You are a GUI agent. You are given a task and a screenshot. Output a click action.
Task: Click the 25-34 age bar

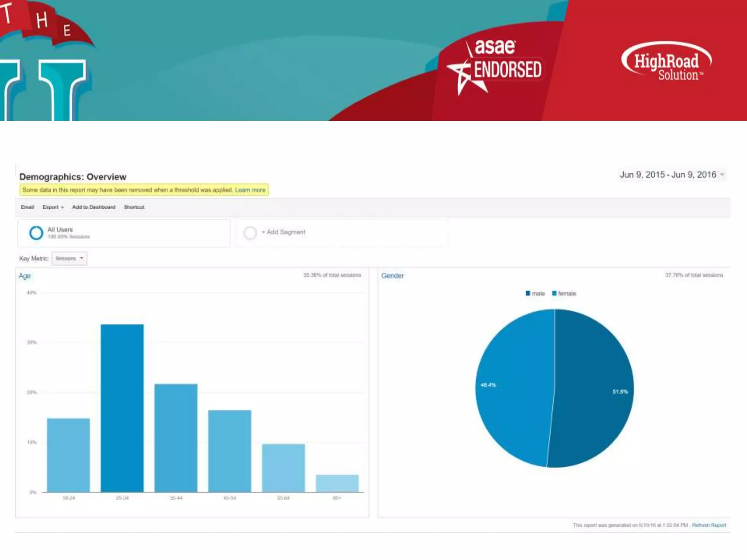pyautogui.click(x=122, y=408)
